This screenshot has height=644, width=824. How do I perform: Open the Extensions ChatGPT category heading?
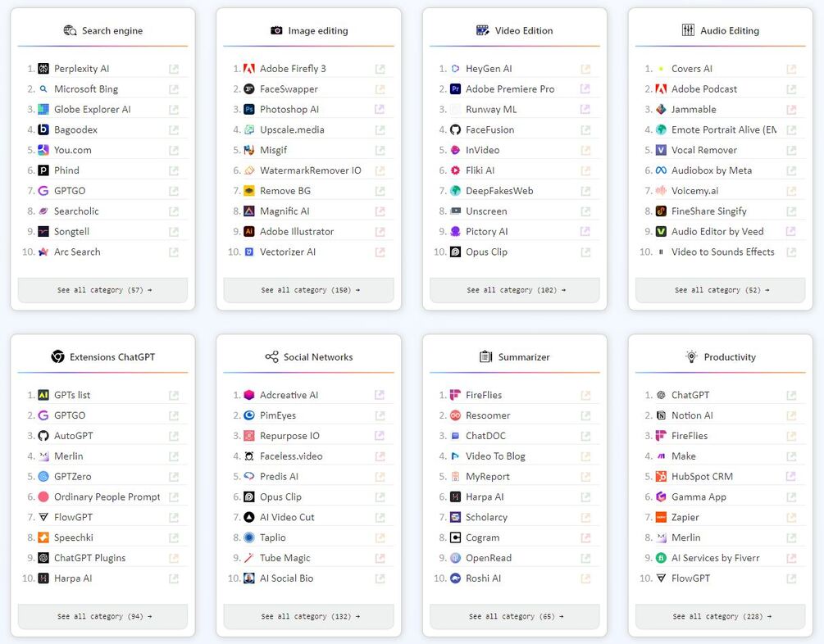(x=103, y=357)
